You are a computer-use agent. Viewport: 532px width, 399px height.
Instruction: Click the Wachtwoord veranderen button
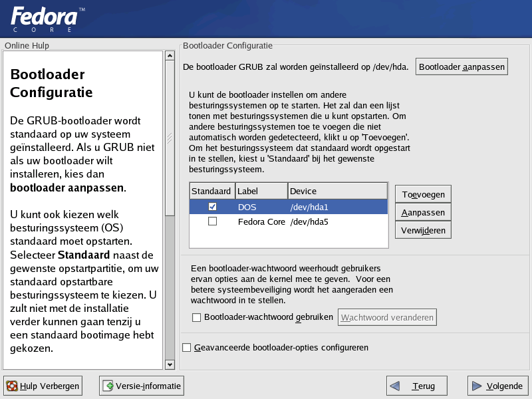tap(387, 317)
